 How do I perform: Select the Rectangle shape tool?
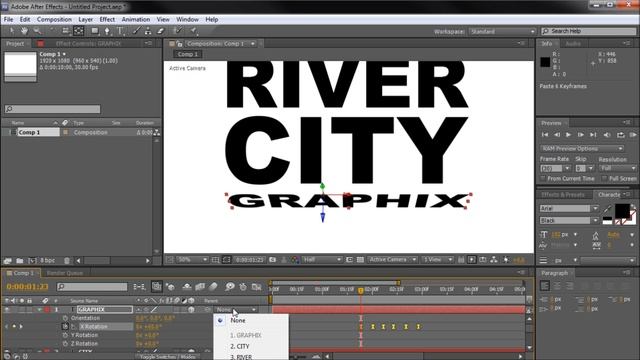(x=95, y=31)
